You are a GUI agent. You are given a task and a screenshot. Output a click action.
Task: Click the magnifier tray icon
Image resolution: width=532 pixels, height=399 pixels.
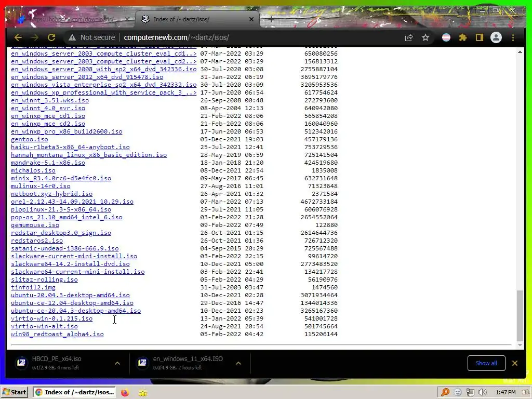tap(445, 392)
